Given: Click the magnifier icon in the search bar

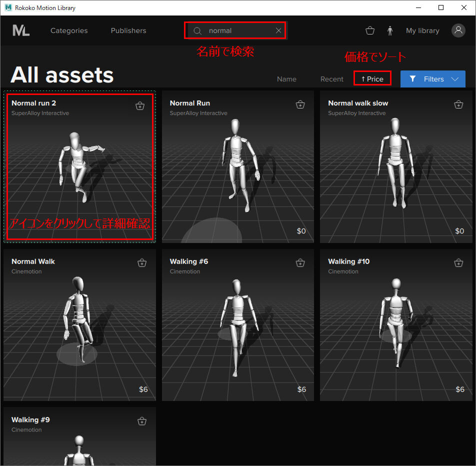Looking at the screenshot, I should tap(197, 30).
